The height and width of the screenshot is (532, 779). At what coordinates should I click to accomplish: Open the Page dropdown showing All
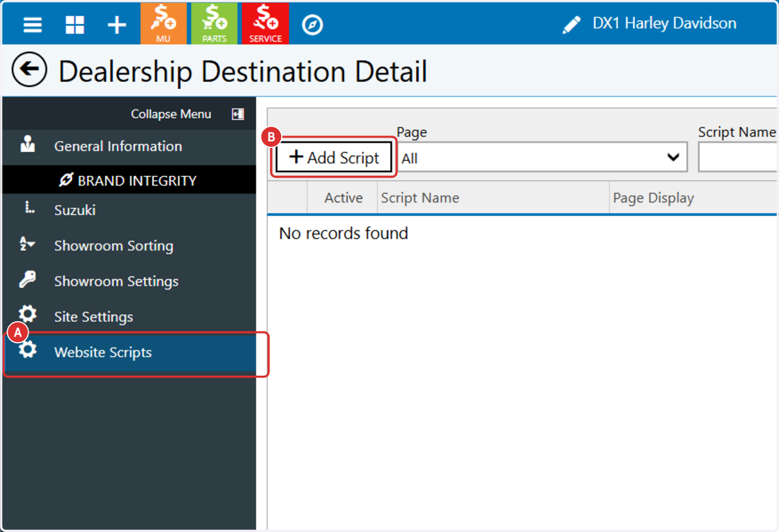[x=542, y=158]
